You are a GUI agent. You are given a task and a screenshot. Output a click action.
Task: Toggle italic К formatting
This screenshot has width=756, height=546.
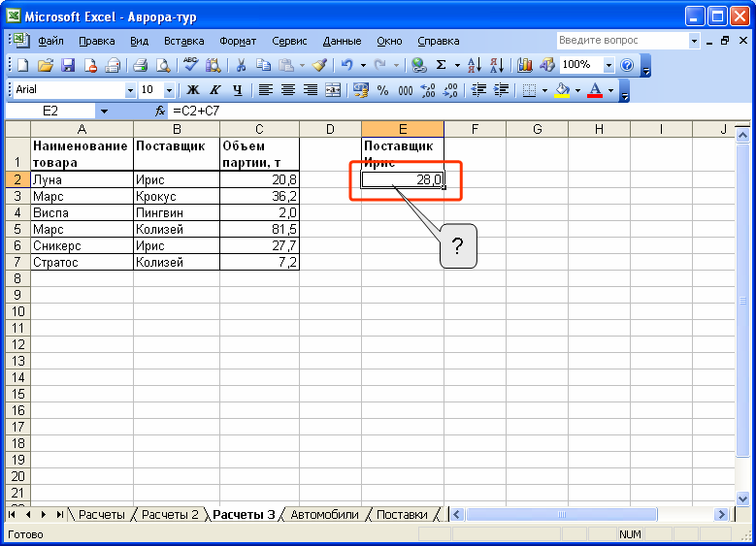pyautogui.click(x=215, y=90)
